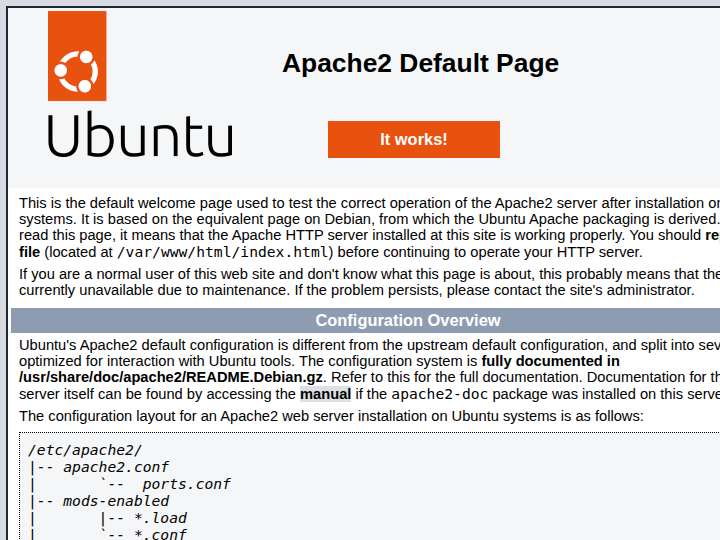Click the Ubuntu wordmark text
The height and width of the screenshot is (540, 720).
[x=141, y=135]
